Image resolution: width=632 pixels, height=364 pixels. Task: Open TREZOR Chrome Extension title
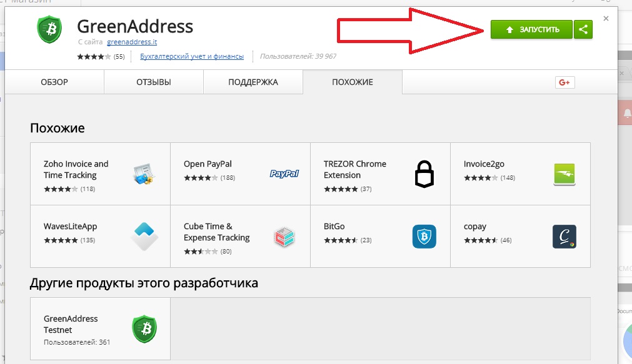pos(354,170)
